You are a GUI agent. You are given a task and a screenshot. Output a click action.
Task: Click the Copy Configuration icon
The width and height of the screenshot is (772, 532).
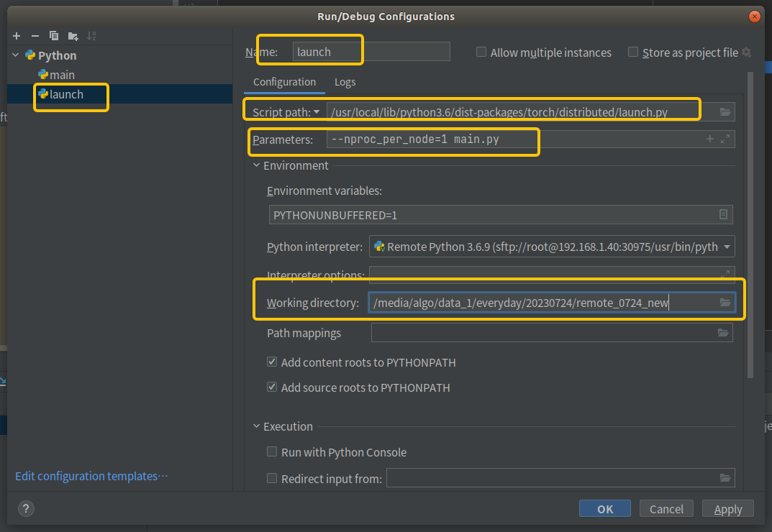point(53,36)
